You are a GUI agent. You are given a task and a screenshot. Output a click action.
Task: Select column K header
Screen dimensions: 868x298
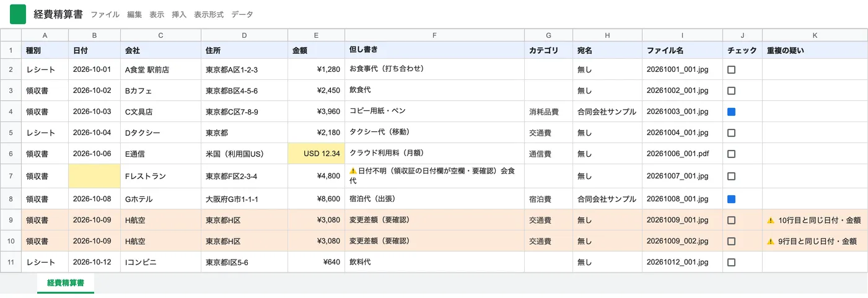815,35
